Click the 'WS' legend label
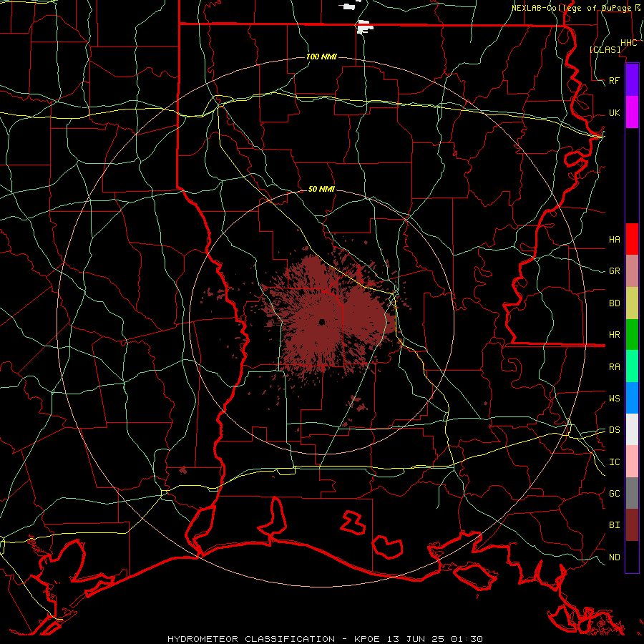The image size is (644, 644). [x=614, y=399]
